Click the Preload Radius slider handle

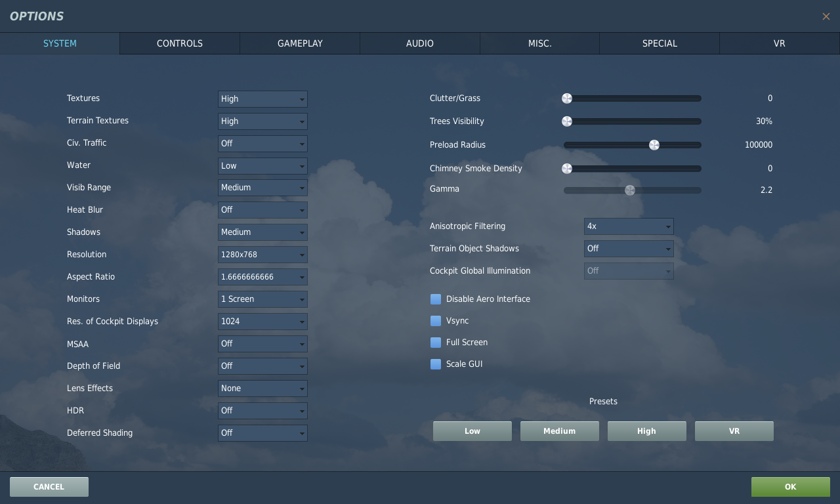pos(654,145)
